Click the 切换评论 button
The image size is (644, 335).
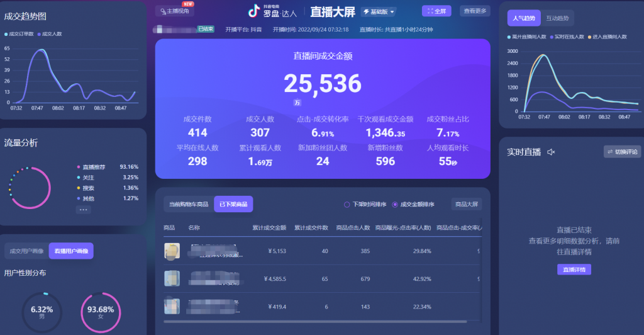pos(622,152)
